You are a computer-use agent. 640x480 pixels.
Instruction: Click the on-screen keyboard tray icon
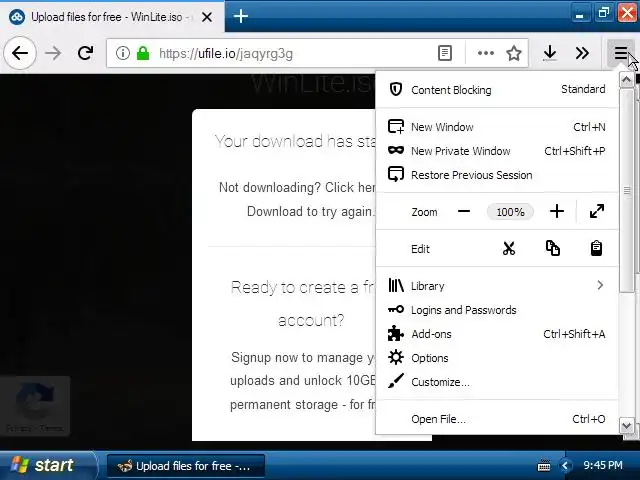coord(544,465)
